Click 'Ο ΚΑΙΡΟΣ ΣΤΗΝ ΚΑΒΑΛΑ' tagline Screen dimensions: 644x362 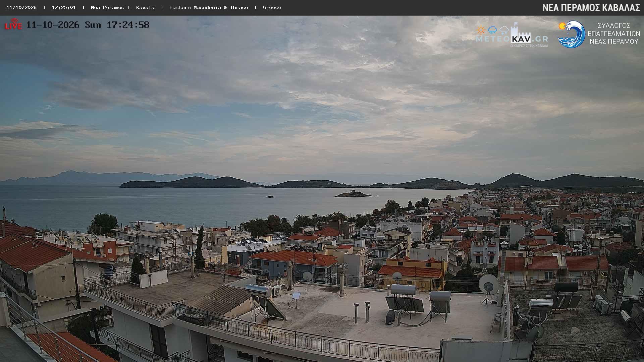point(529,46)
